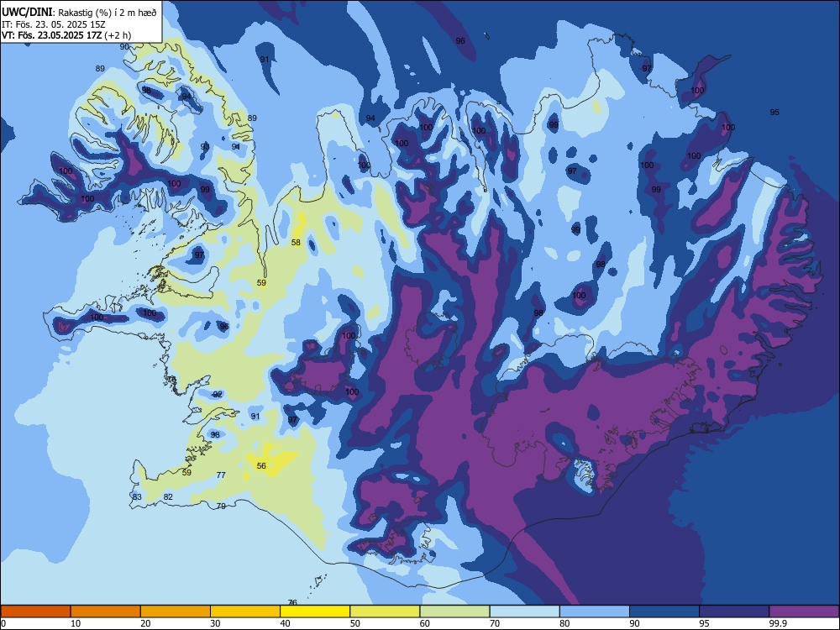Select the legend tick label 99.9

(x=777, y=623)
